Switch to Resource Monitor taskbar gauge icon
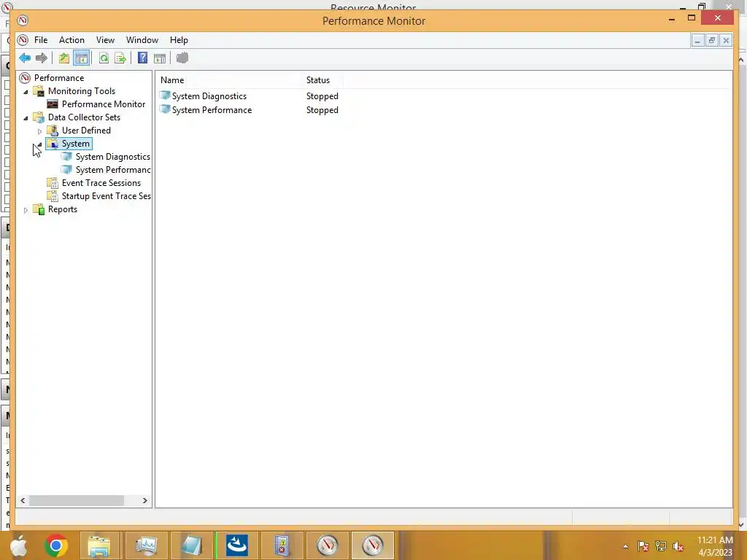 pos(328,545)
